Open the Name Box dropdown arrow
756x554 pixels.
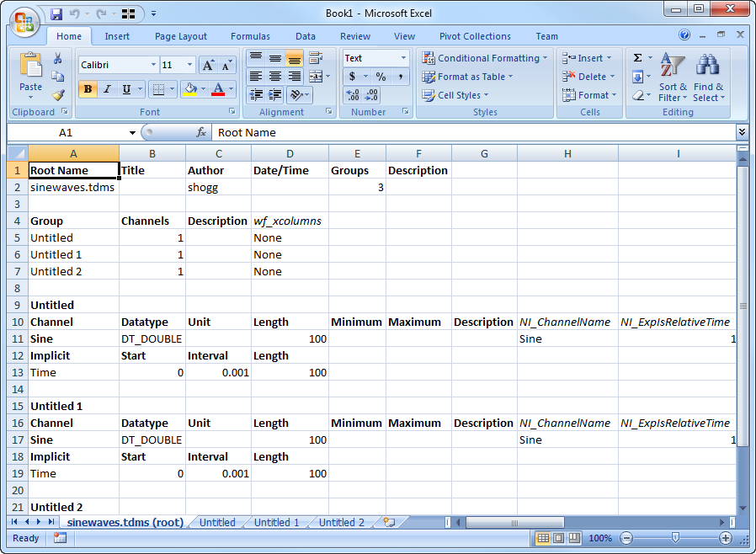[132, 133]
